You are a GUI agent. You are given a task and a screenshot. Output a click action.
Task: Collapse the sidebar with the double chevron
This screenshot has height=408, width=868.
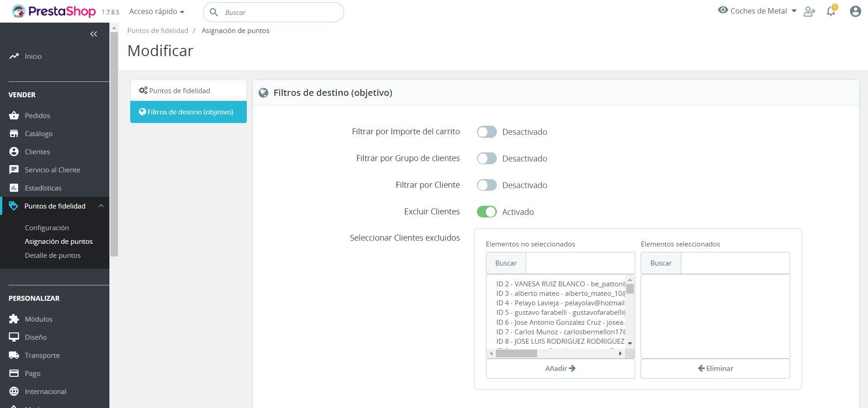[94, 34]
